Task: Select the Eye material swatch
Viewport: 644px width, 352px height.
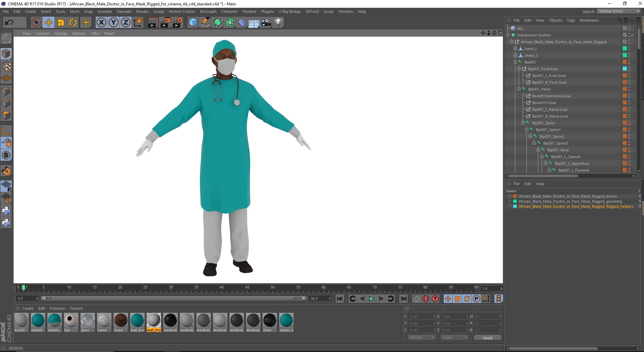Action: pyautogui.click(x=71, y=322)
